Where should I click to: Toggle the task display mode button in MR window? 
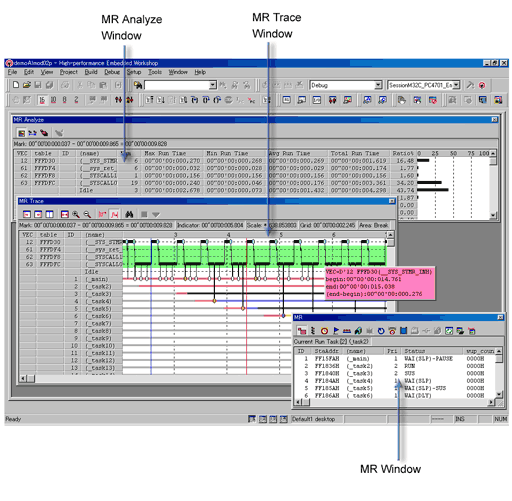pyautogui.click(x=302, y=331)
